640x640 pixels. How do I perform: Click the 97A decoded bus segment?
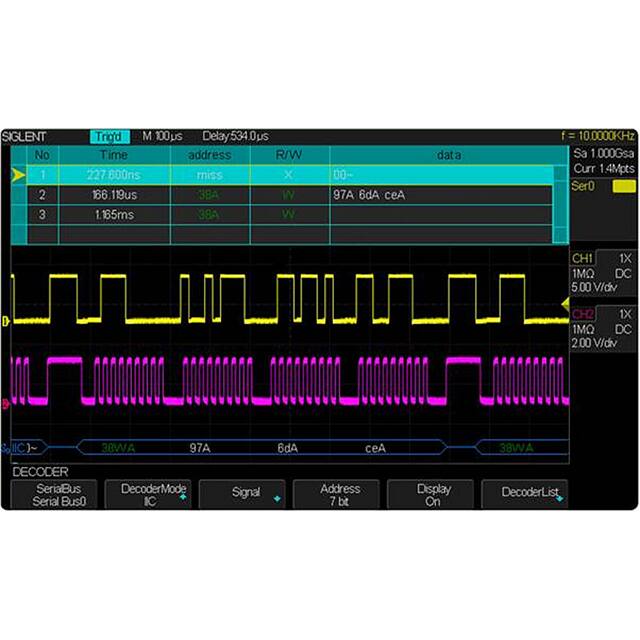click(200, 448)
